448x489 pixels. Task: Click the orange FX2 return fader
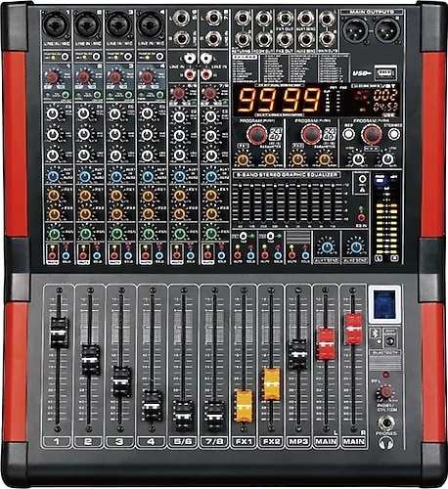pyautogui.click(x=272, y=384)
